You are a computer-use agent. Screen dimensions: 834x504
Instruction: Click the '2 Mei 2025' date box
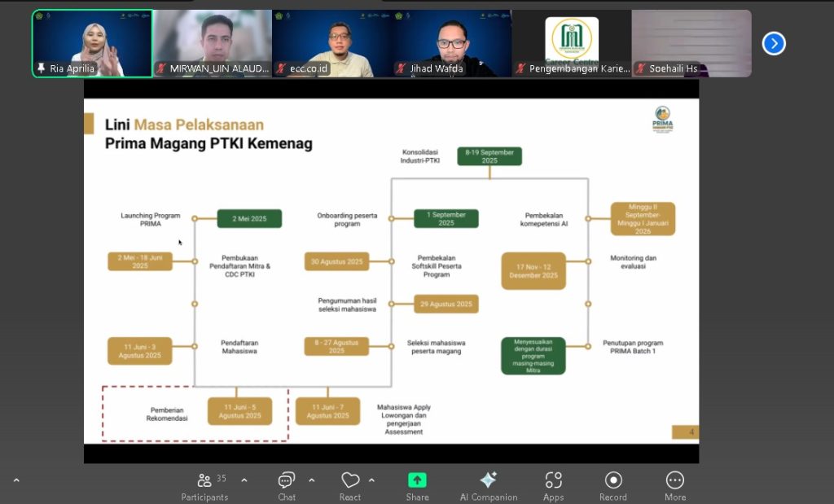click(x=249, y=218)
